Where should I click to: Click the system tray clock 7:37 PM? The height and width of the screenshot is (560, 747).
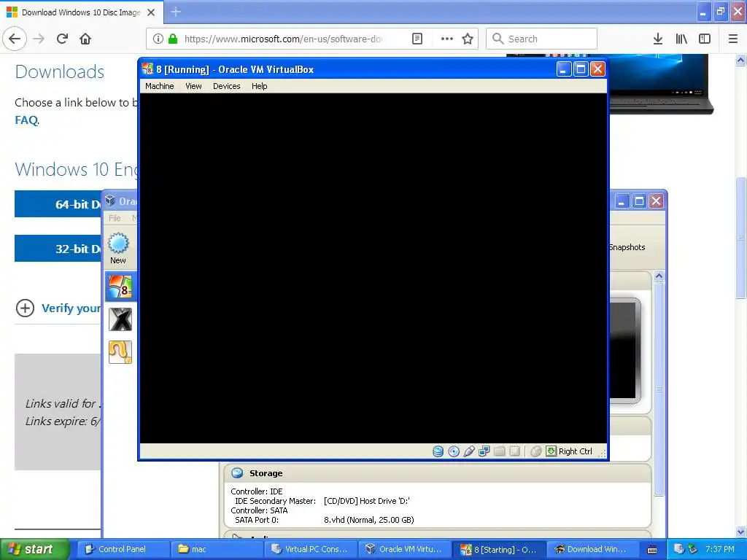click(x=720, y=549)
